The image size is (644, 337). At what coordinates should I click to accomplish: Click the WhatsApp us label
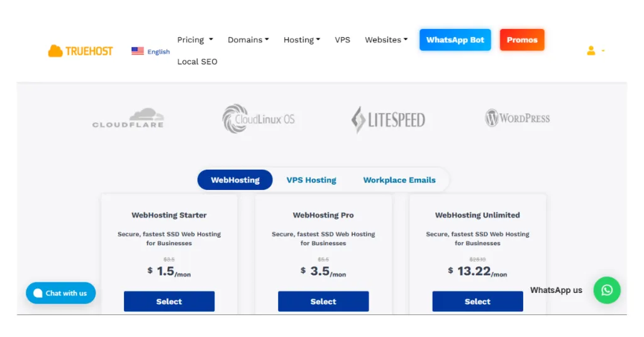click(556, 290)
